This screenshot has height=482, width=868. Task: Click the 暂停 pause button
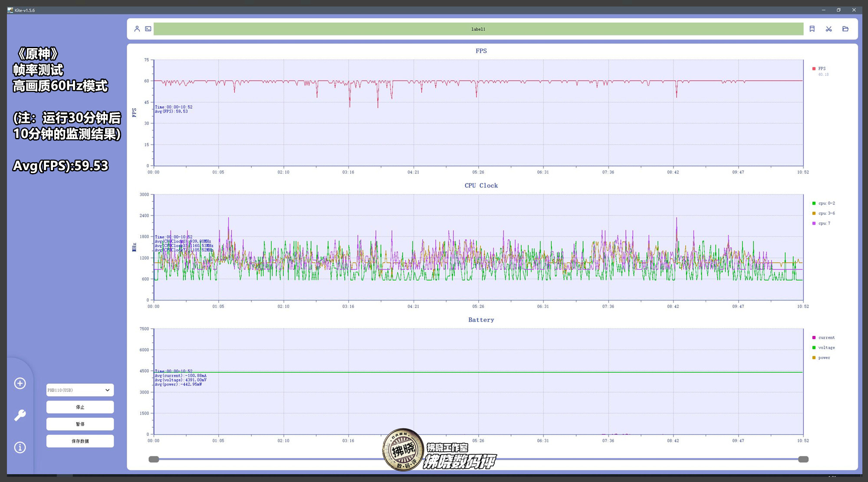tap(80, 424)
